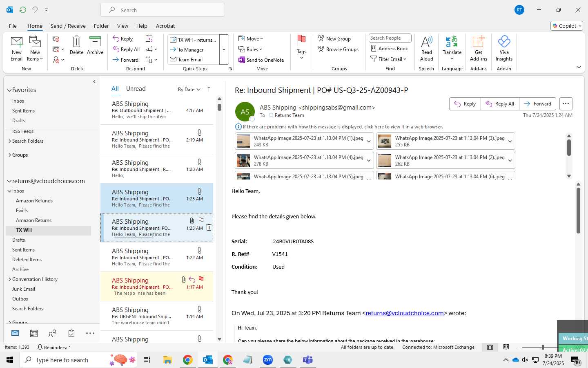Click message list vertical scrollbar thumb

pos(219,107)
